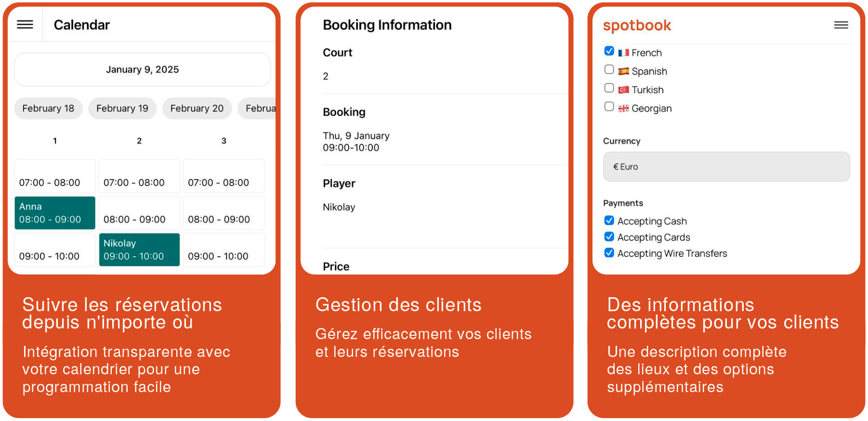Toggle the Accepting Cards checkbox
868x421 pixels.
click(x=609, y=237)
